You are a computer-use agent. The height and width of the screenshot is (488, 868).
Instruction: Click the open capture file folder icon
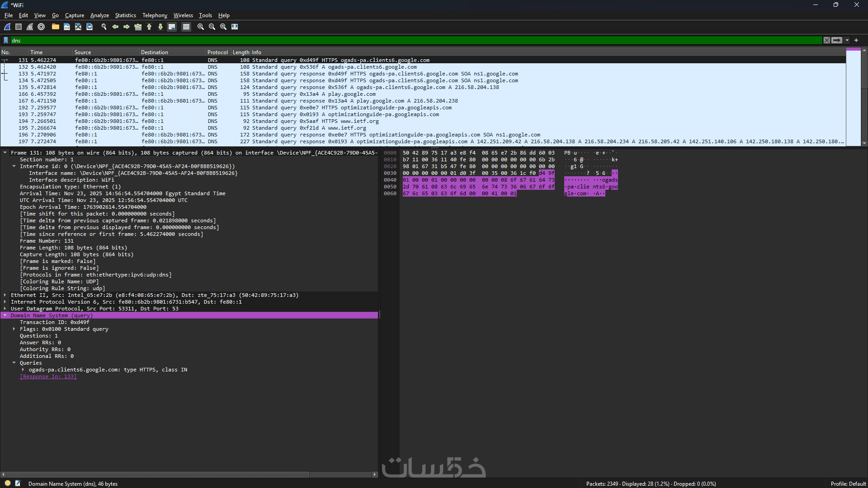[55, 27]
